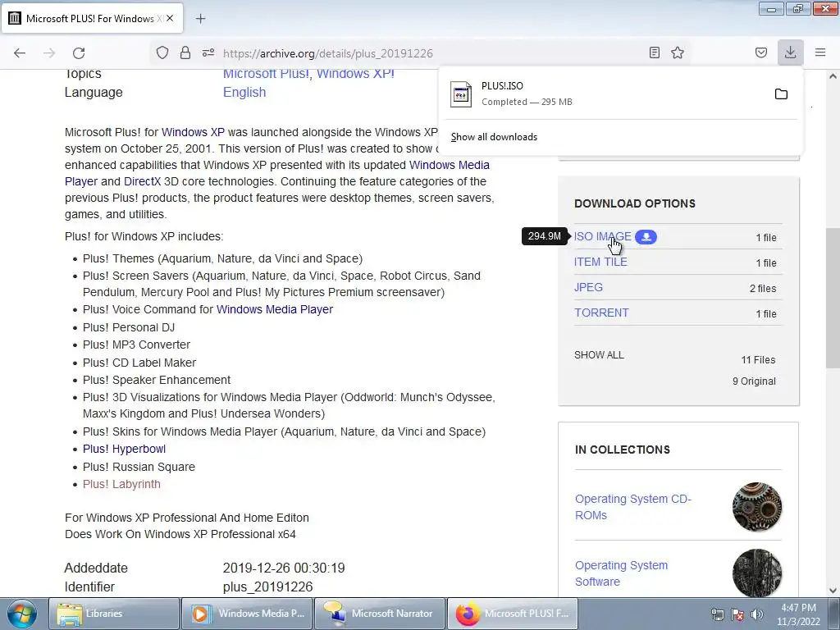Click the 11 Files text
The width and height of the screenshot is (840, 630).
coord(758,360)
